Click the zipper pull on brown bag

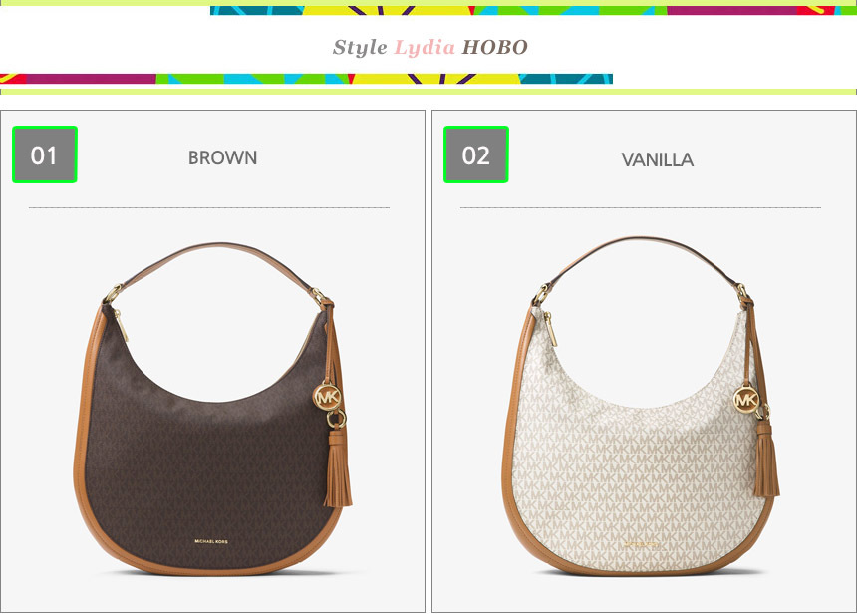click(x=122, y=325)
